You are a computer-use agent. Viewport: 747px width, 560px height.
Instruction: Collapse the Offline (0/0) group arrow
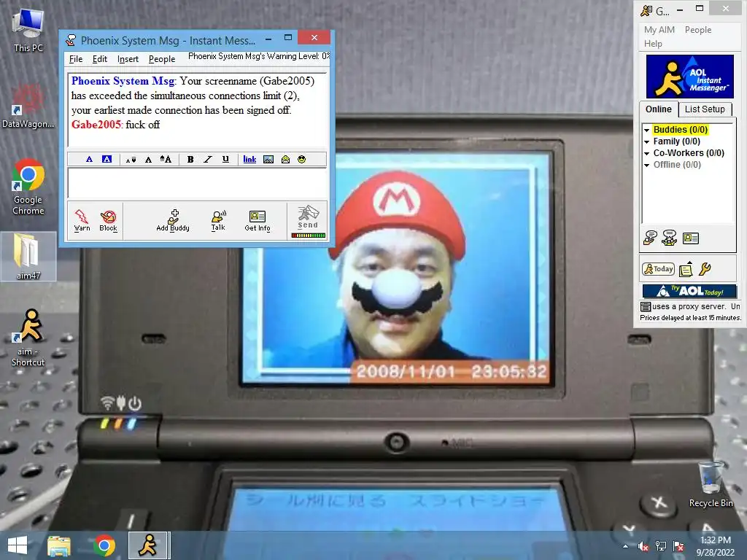(646, 166)
